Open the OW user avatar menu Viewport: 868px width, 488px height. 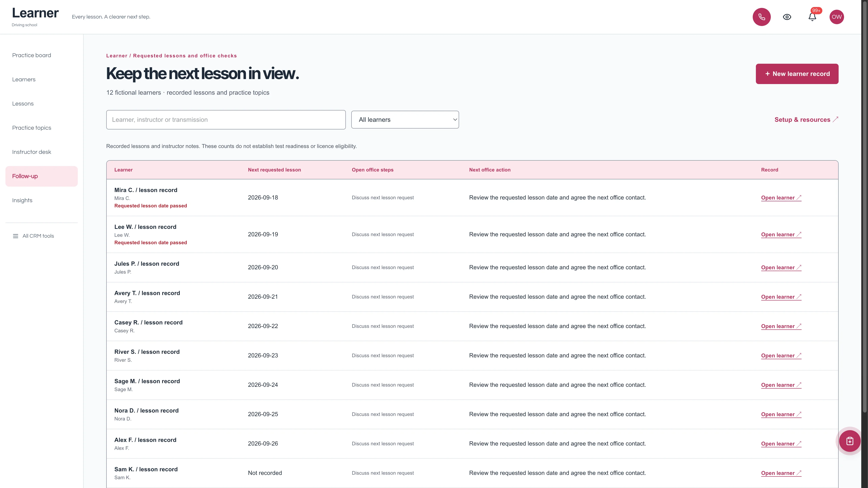(x=837, y=17)
